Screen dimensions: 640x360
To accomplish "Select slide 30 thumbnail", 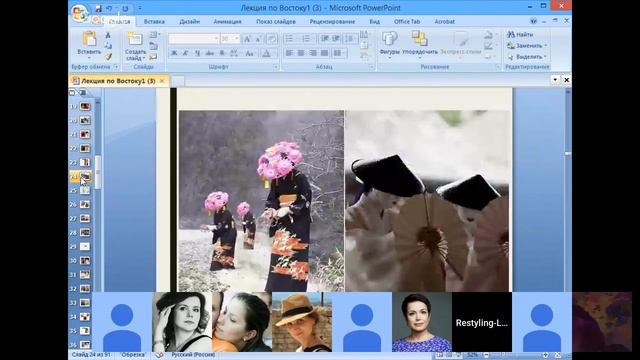I will pyautogui.click(x=84, y=260).
